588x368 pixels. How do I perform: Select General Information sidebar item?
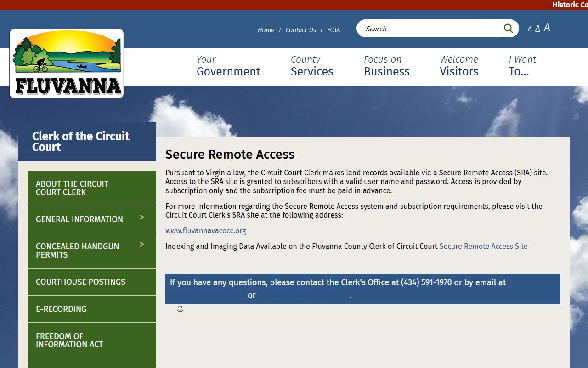(x=92, y=219)
